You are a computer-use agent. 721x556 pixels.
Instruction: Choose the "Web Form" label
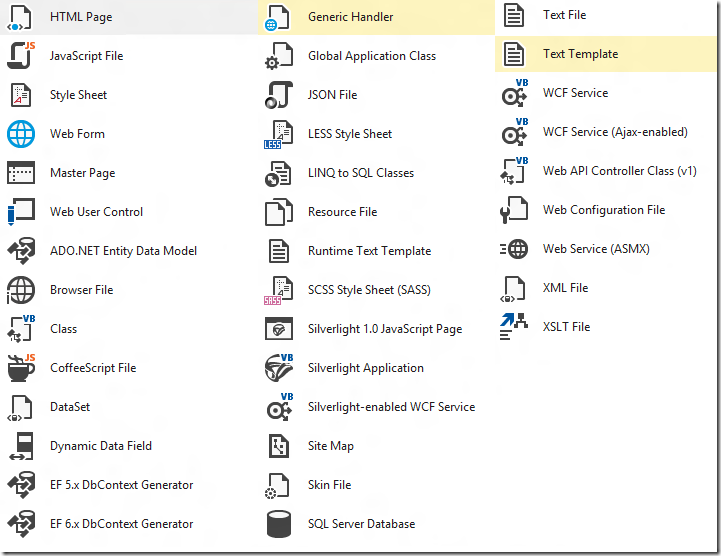click(x=77, y=134)
